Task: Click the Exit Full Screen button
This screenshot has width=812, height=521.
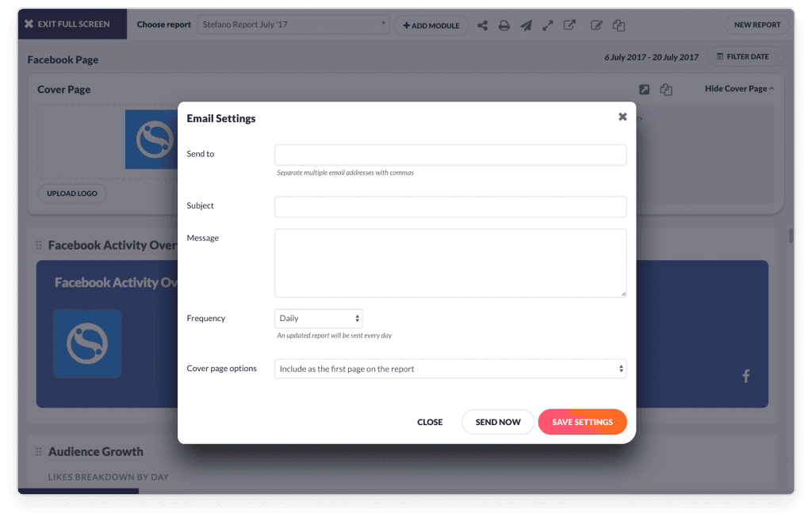Action: 72,24
